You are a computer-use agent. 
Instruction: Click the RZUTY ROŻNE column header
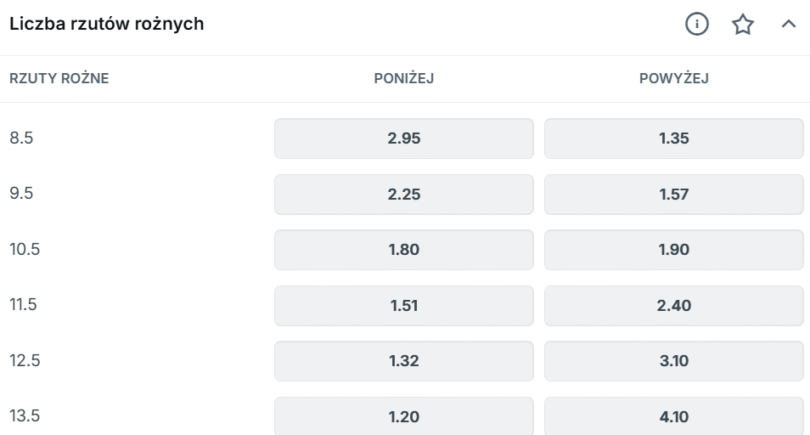[x=59, y=78]
